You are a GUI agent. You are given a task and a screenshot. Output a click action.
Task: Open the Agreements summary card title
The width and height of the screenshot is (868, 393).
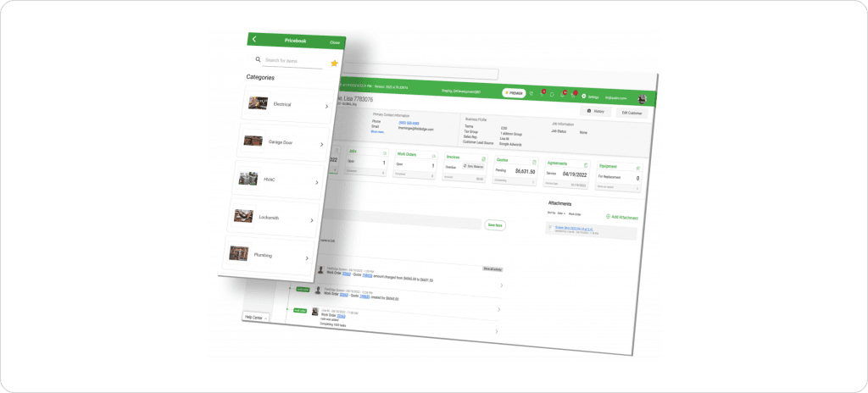tap(558, 163)
